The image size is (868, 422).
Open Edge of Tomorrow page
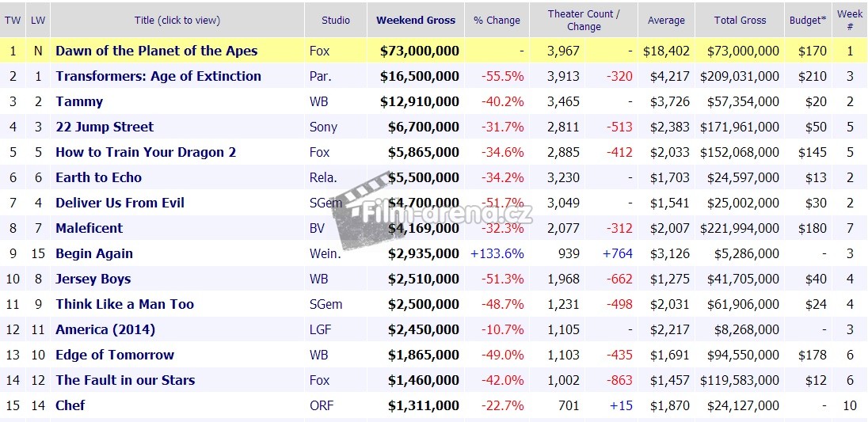(114, 355)
